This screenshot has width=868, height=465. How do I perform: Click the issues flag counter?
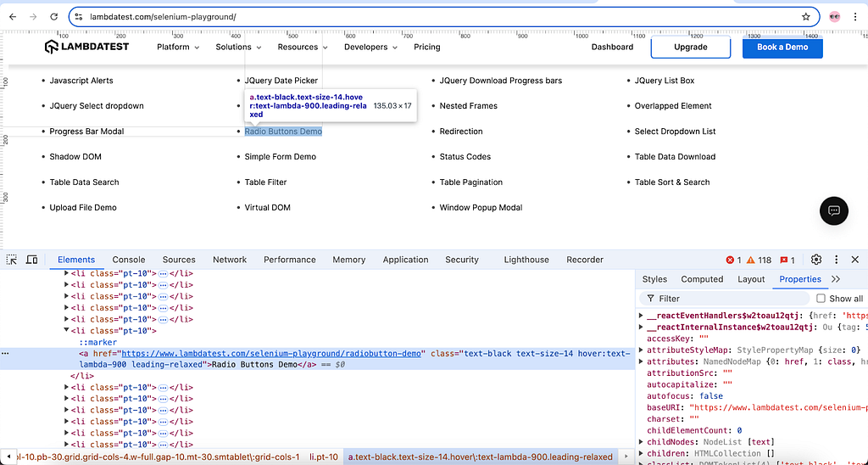(787, 260)
